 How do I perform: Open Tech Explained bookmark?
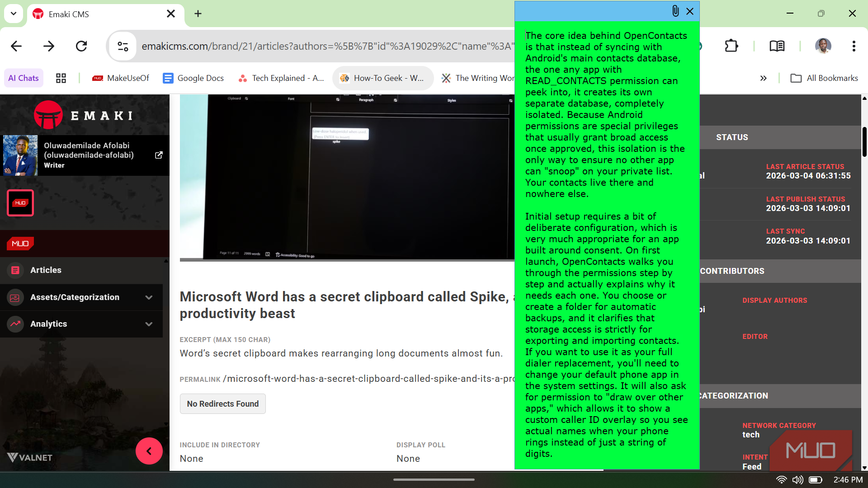coord(281,78)
